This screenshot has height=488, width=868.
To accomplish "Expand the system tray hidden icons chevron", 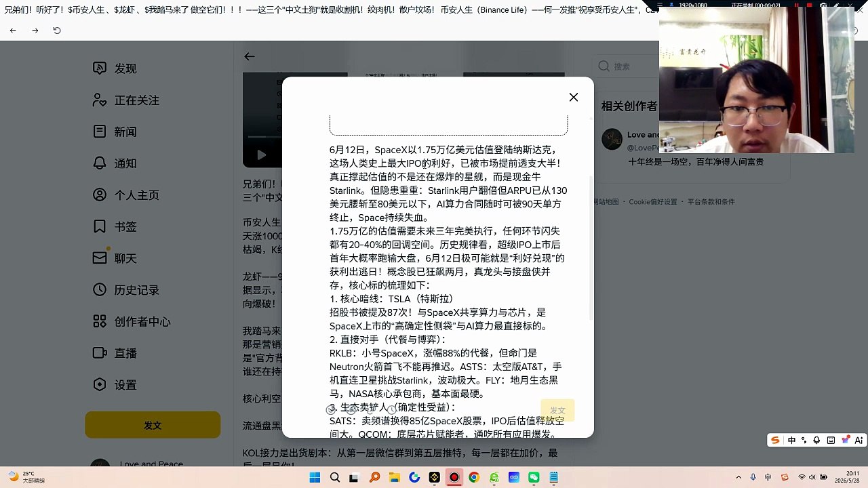I will (738, 478).
